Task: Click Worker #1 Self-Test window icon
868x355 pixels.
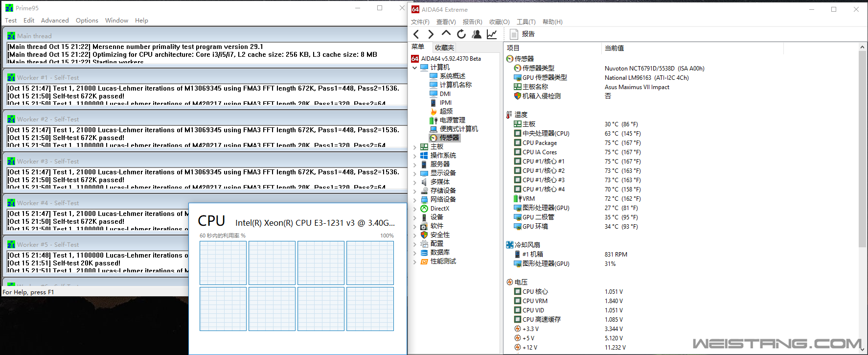Action: point(11,77)
